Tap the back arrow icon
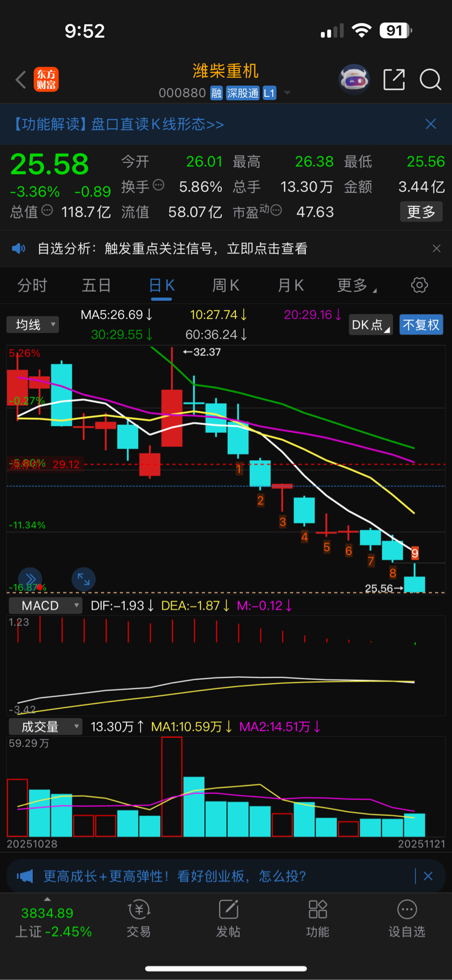 pos(21,79)
